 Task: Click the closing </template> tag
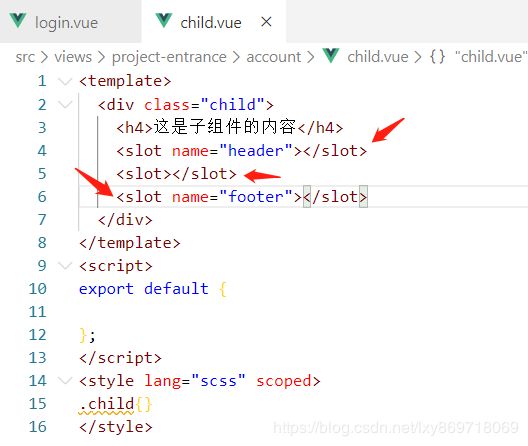(x=130, y=243)
